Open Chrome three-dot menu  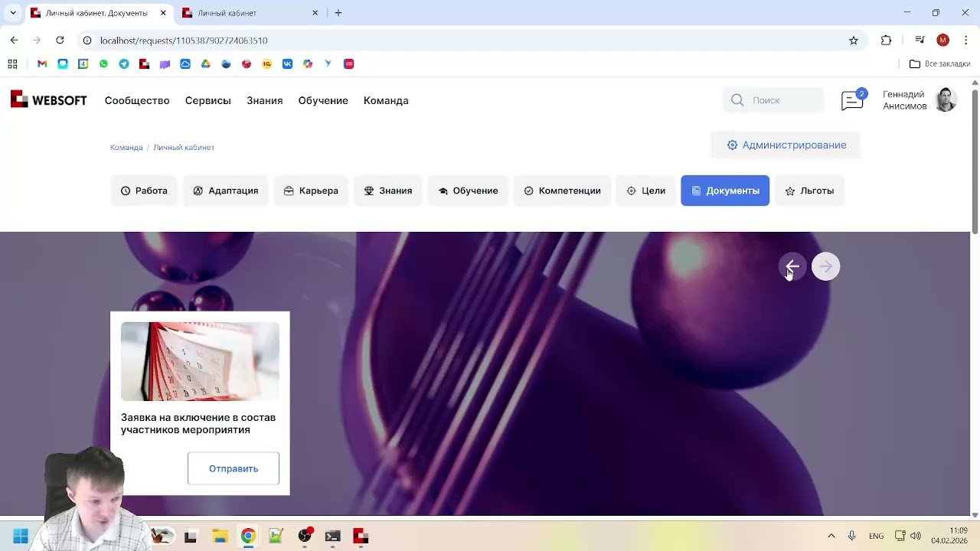click(966, 41)
